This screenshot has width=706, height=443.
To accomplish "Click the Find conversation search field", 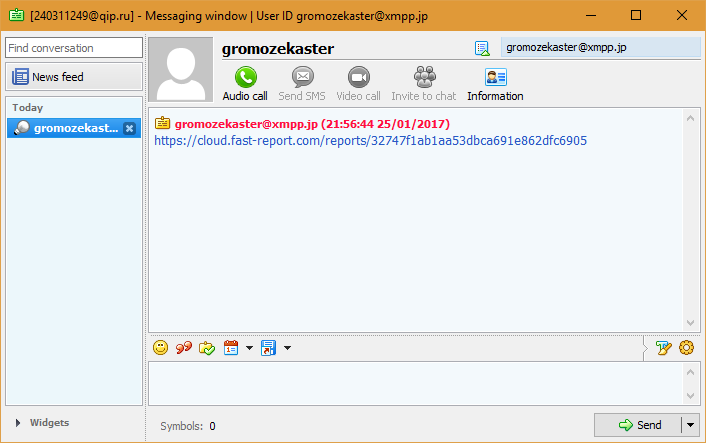I will [74, 48].
